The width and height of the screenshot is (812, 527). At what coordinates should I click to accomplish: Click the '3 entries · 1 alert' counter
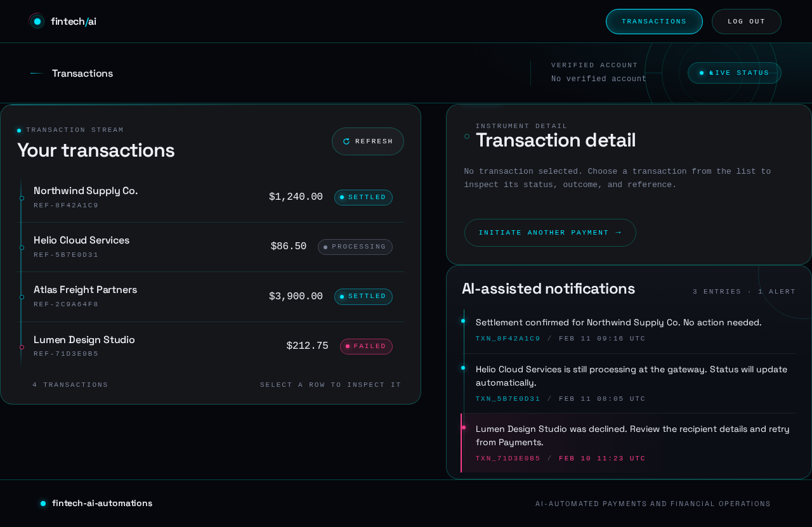744,292
